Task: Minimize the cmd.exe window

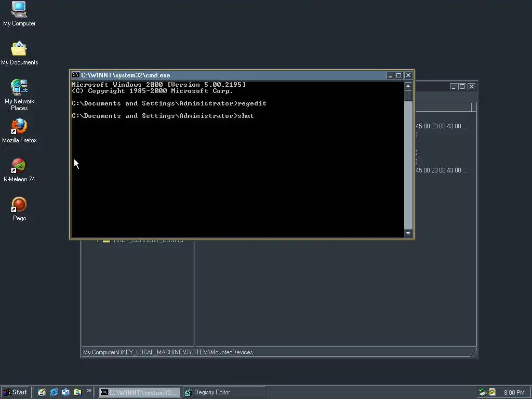Action: pos(390,75)
